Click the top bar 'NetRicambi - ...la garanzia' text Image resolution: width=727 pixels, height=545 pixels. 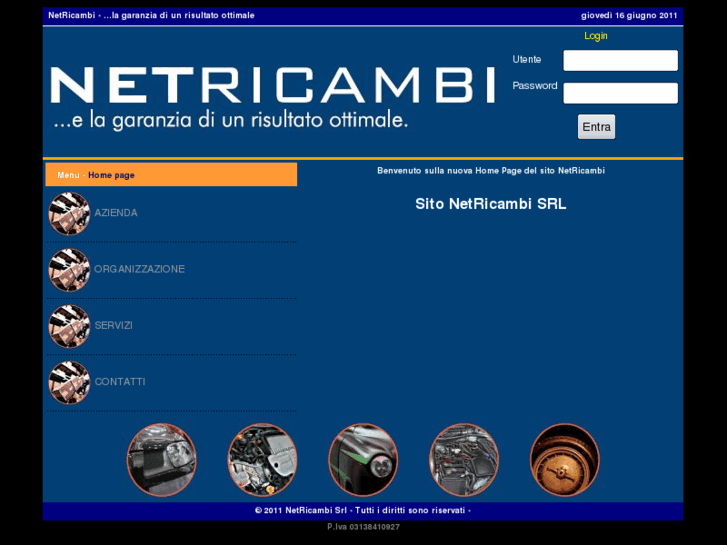point(152,15)
